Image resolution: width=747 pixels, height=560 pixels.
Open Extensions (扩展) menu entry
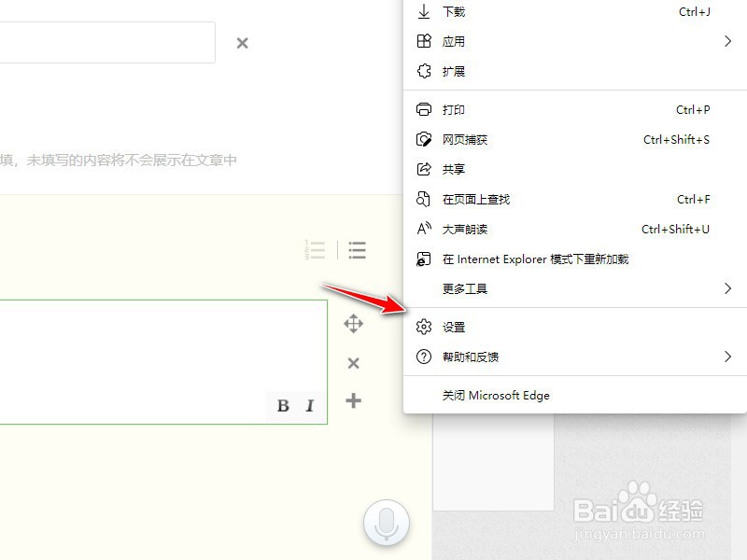point(574,72)
